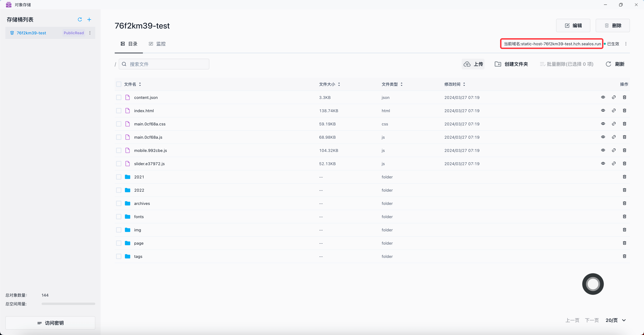Click the floating circular assistant button
Viewport: 644px width, 335px height.
[593, 284]
